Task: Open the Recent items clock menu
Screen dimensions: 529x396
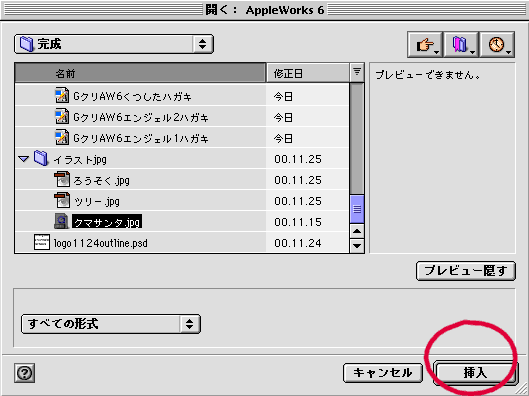Action: (x=497, y=44)
